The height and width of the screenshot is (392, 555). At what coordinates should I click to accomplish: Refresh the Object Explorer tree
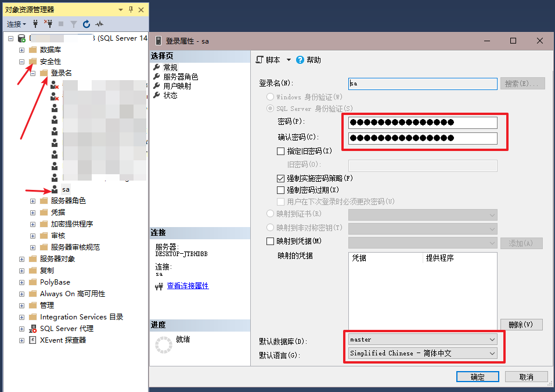coord(86,24)
